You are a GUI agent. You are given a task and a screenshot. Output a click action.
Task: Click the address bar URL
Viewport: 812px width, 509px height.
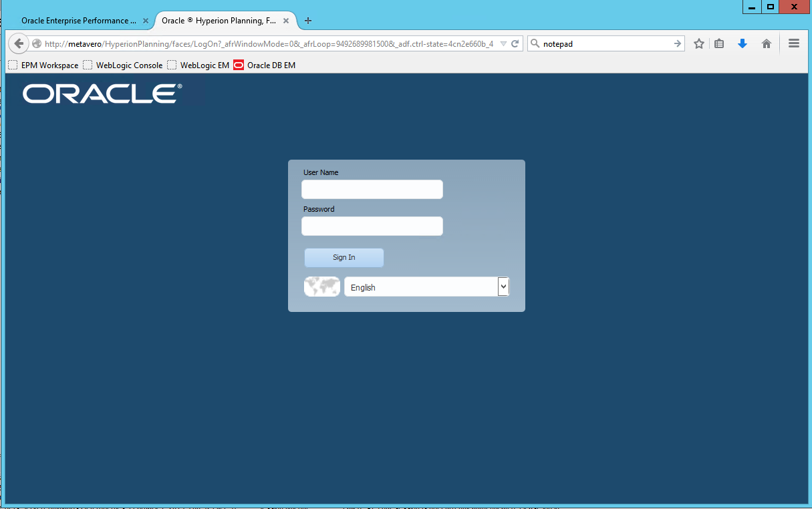(269, 43)
